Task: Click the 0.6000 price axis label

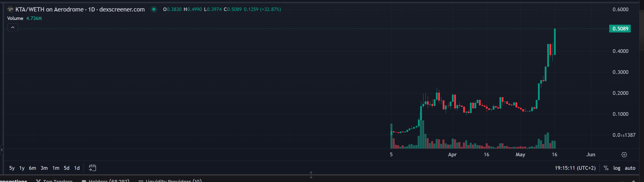Action: tap(620, 9)
